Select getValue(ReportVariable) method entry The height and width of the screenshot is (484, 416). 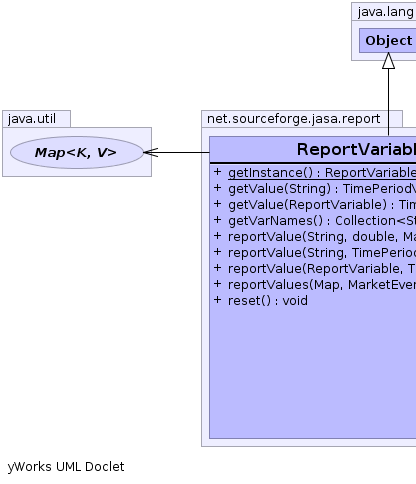(x=322, y=205)
